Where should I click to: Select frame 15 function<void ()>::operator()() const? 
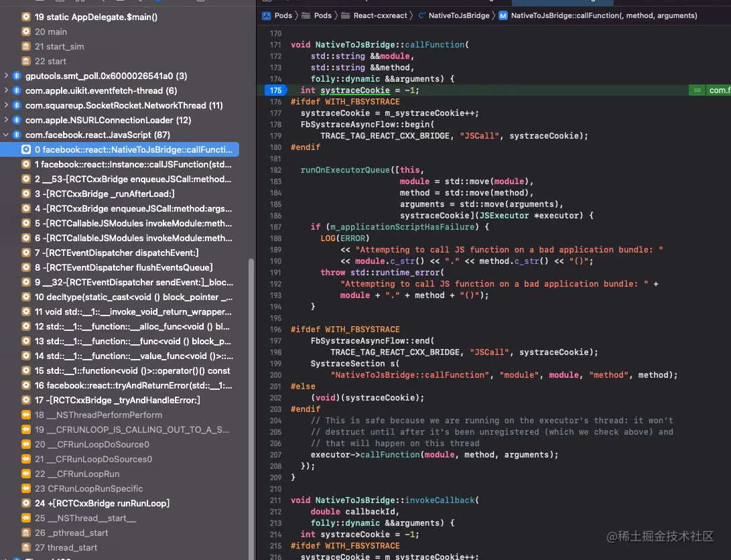[x=126, y=371]
